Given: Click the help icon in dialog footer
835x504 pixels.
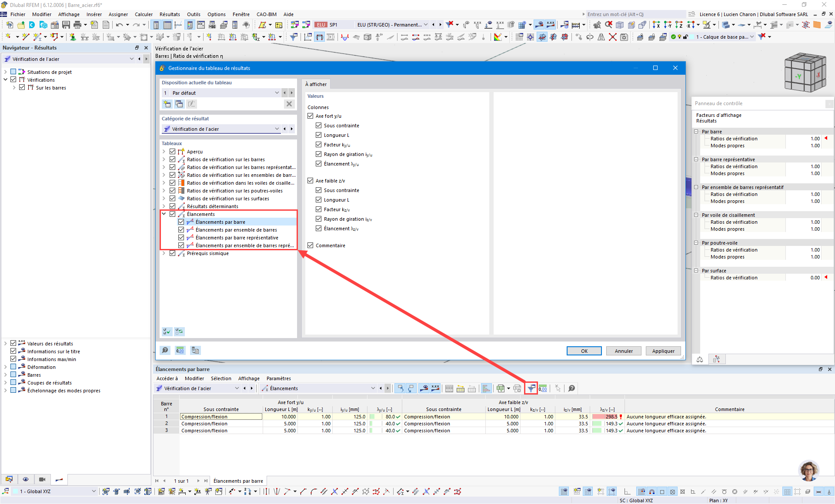Looking at the screenshot, I should coord(165,351).
